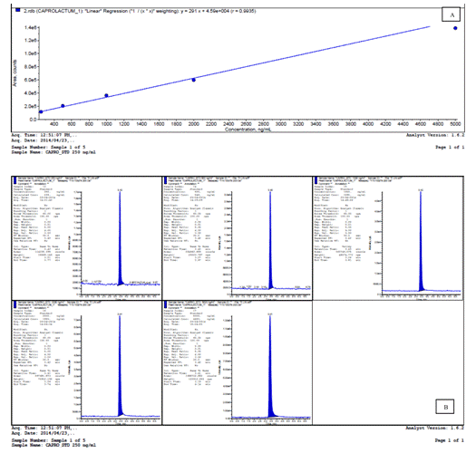Click 'Sample Number: Sample 1 of 5' below the chromatograms

click(x=48, y=440)
